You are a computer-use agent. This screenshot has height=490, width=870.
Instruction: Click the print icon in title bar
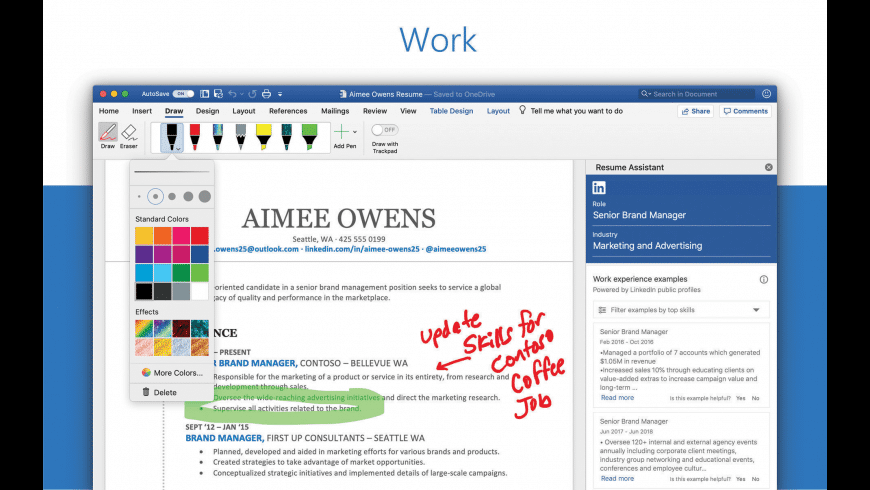266,94
